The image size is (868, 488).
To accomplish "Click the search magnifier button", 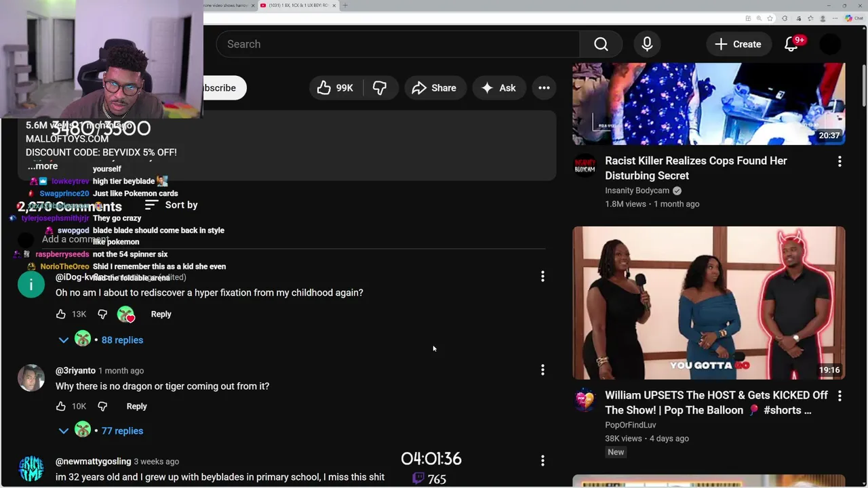I will [x=601, y=44].
